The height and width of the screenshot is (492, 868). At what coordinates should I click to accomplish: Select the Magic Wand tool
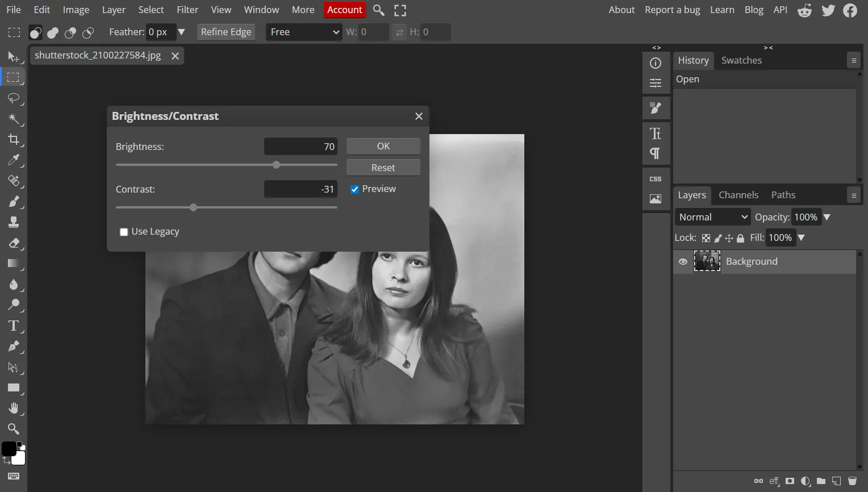[x=14, y=119]
